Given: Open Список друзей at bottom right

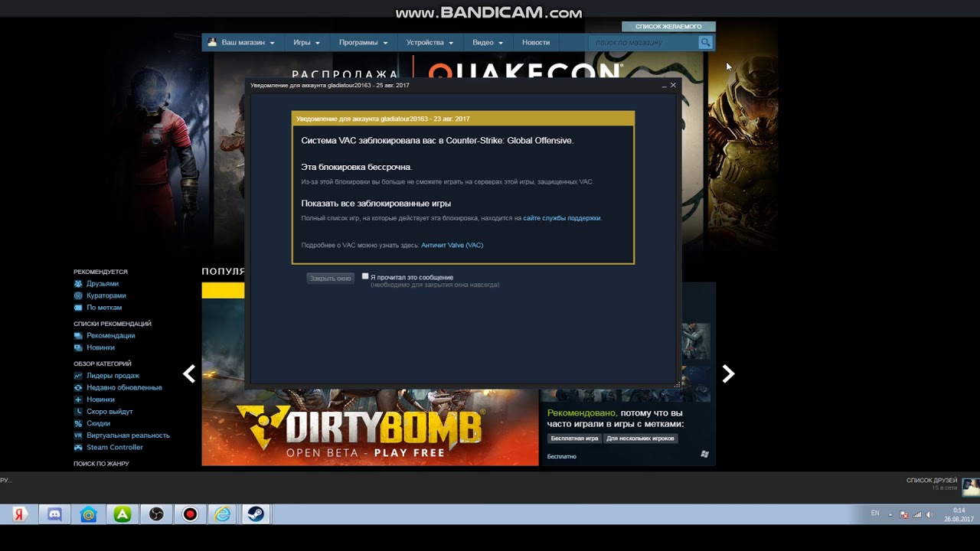Looking at the screenshot, I should tap(931, 481).
